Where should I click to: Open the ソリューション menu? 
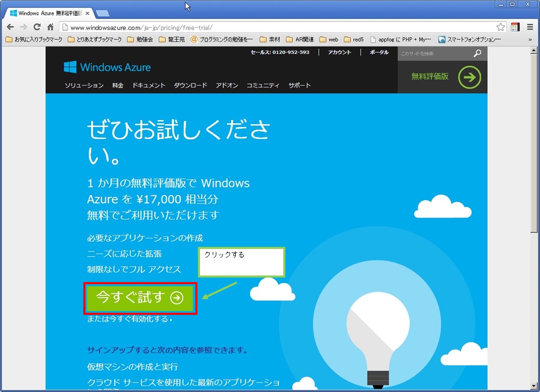[x=84, y=85]
